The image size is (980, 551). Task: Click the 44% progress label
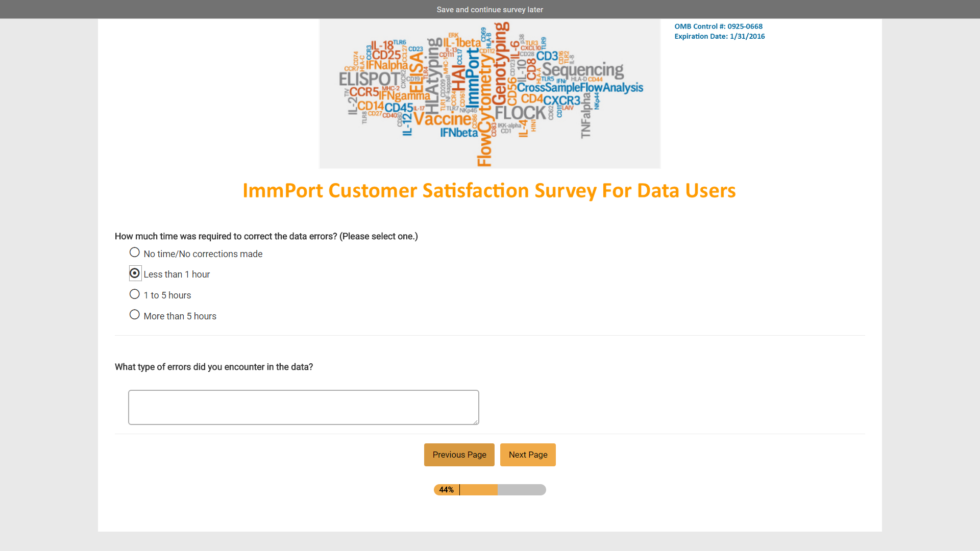446,490
